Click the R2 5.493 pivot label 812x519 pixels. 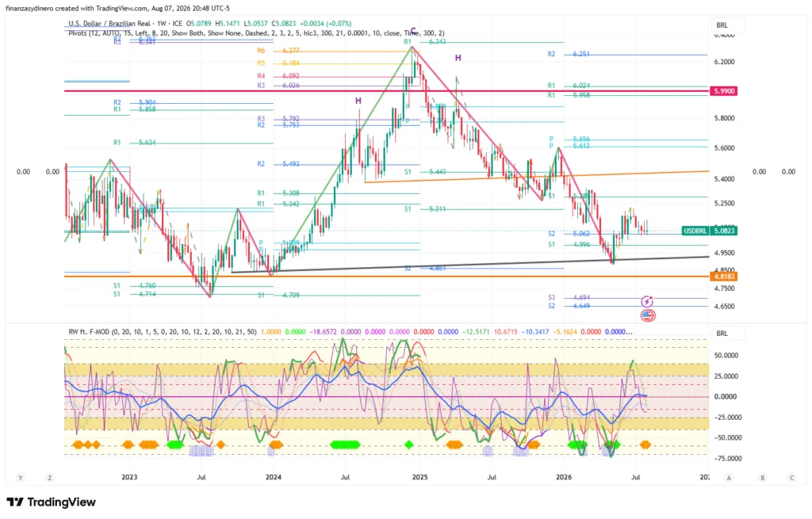[x=278, y=164]
